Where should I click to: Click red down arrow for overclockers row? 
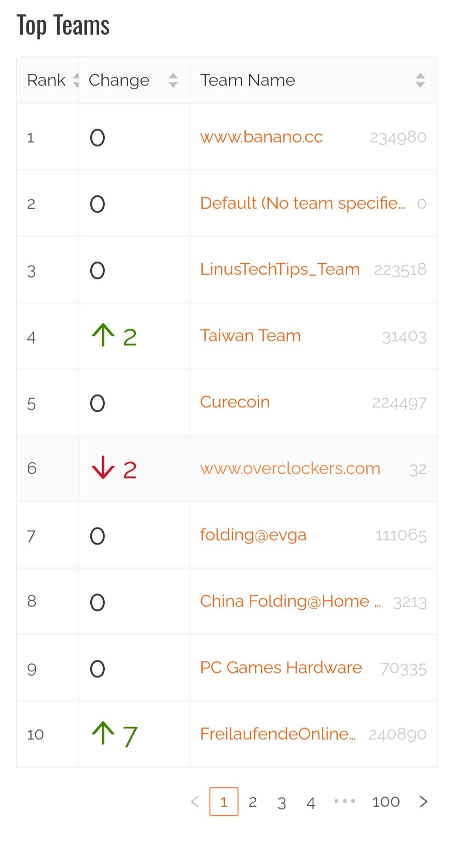[103, 468]
